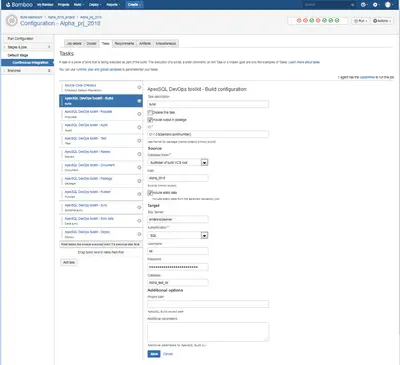Click circle icon on Audit task row

(139, 127)
